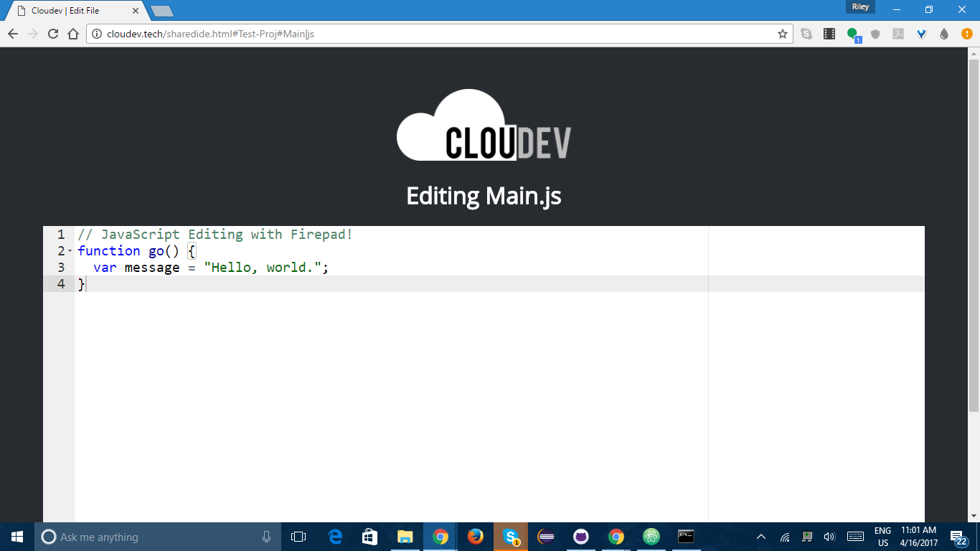The height and width of the screenshot is (551, 980).
Task: Open Atom editor from taskbar
Action: 651,537
